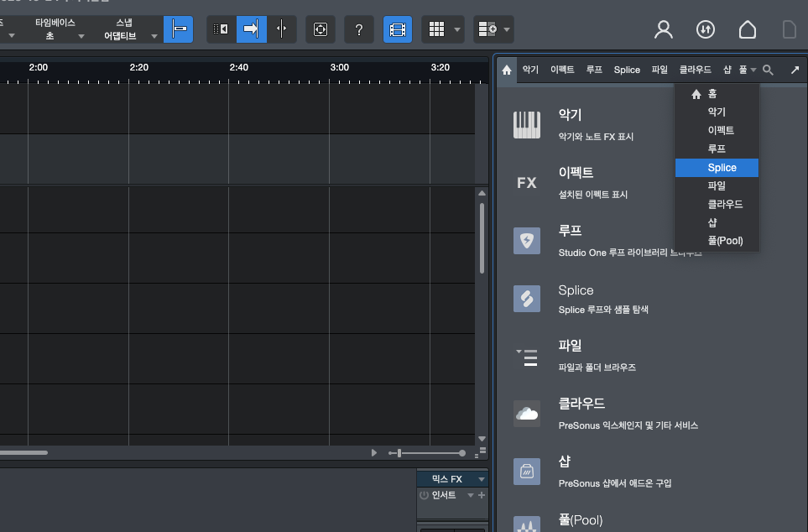Viewport: 808px width, 532px height.
Task: Toggle the 인서트 power button
Action: coord(424,495)
